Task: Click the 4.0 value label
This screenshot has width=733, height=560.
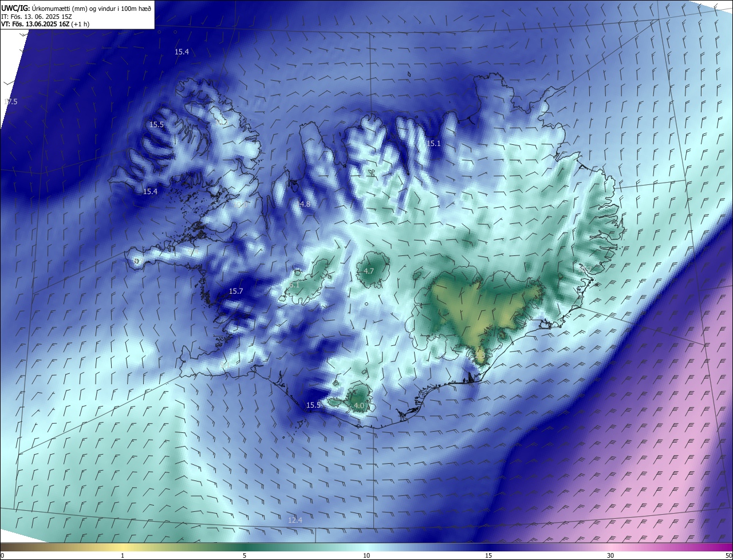Action: pyautogui.click(x=359, y=405)
